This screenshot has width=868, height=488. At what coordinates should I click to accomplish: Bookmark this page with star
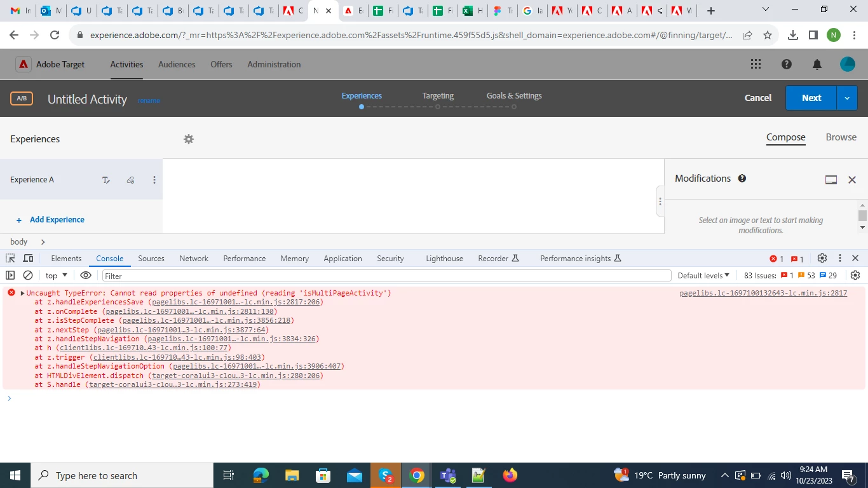click(x=768, y=36)
